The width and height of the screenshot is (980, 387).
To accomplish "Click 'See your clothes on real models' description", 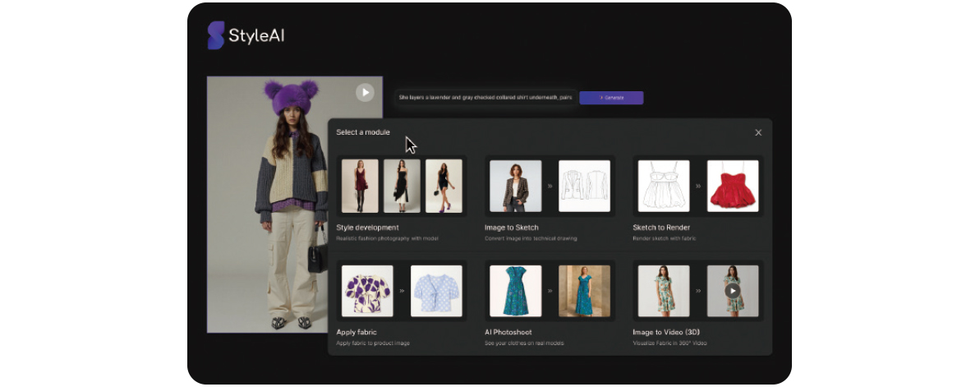I will point(524,343).
